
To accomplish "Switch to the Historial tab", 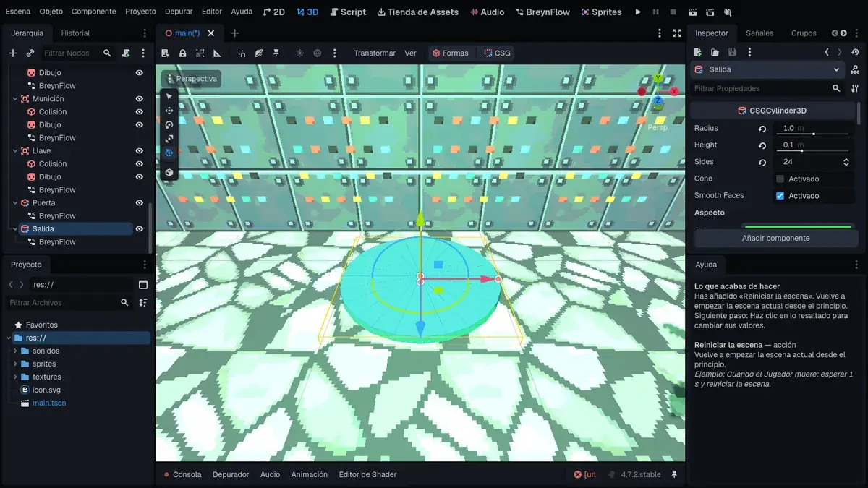I will (x=75, y=33).
